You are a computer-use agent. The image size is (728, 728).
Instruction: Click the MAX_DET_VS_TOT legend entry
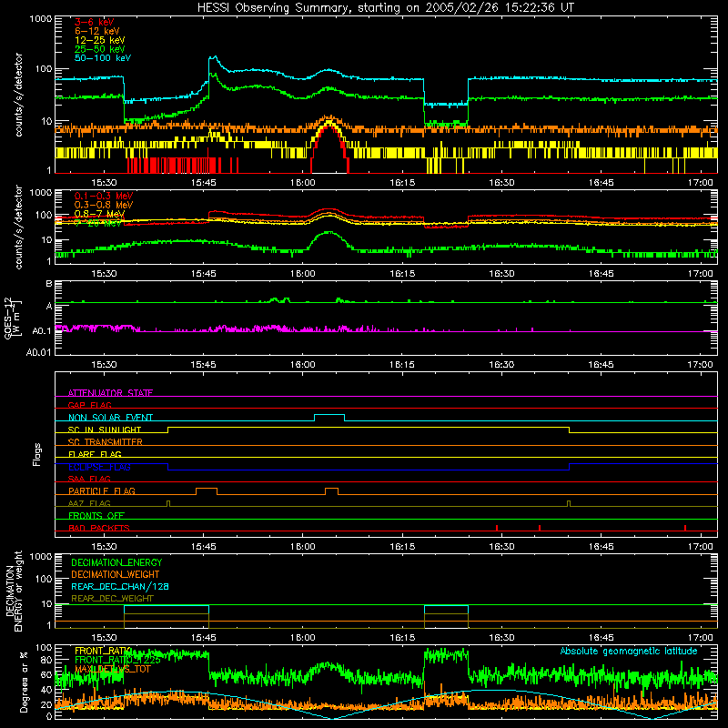point(112,669)
